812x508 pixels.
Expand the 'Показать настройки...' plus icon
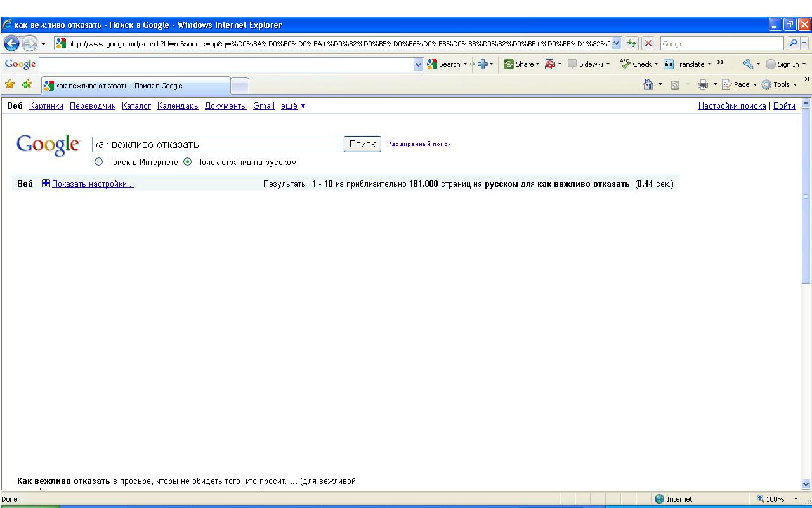click(x=46, y=184)
